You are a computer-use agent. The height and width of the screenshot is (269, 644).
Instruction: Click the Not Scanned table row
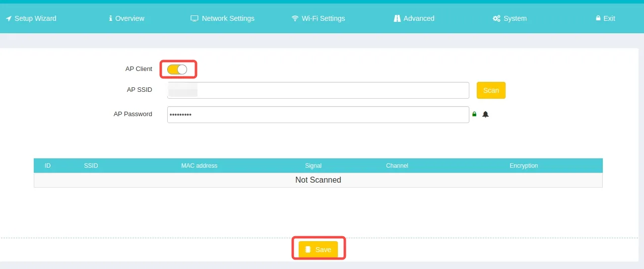coord(318,180)
